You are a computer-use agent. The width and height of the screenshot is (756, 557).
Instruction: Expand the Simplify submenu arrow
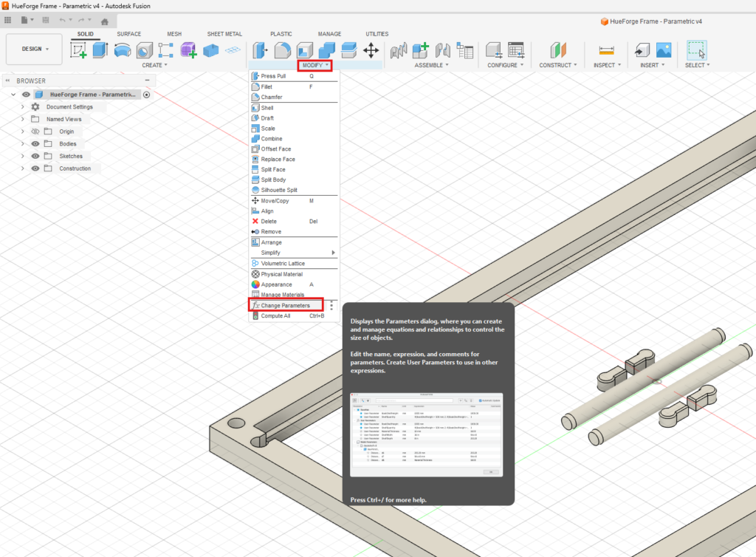(334, 253)
